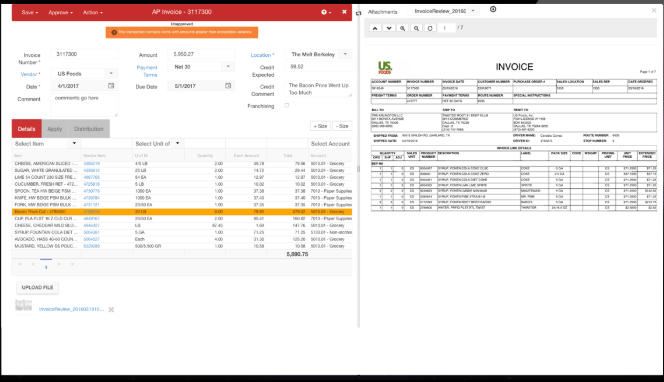
Task: Click the circular icon next to attachment selector
Action: click(x=493, y=9)
